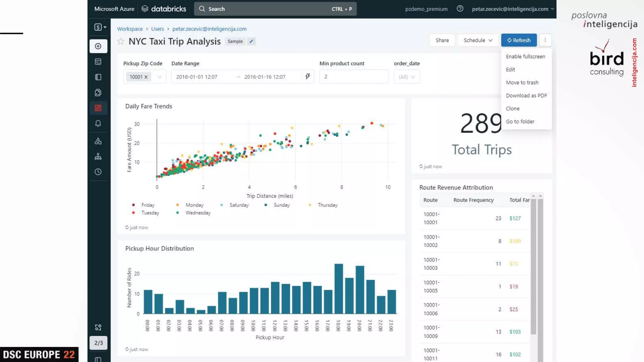
Task: Open the Query History clock icon
Action: 98,172
